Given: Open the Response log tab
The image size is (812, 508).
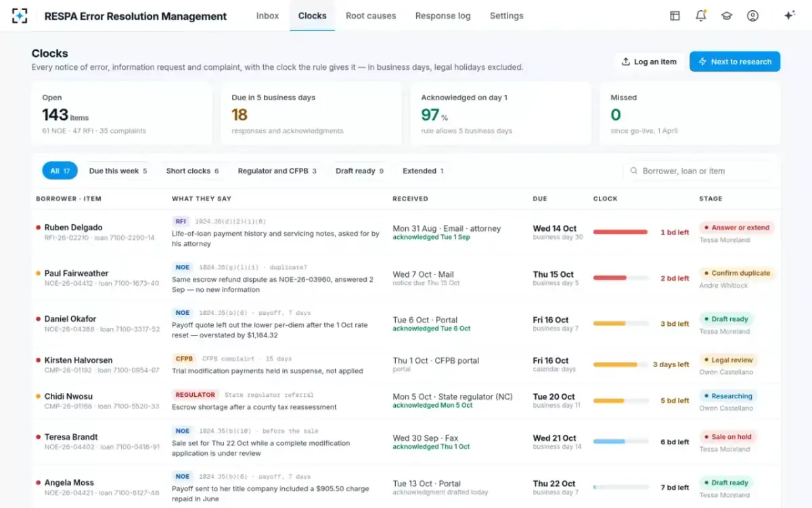Looking at the screenshot, I should (443, 16).
